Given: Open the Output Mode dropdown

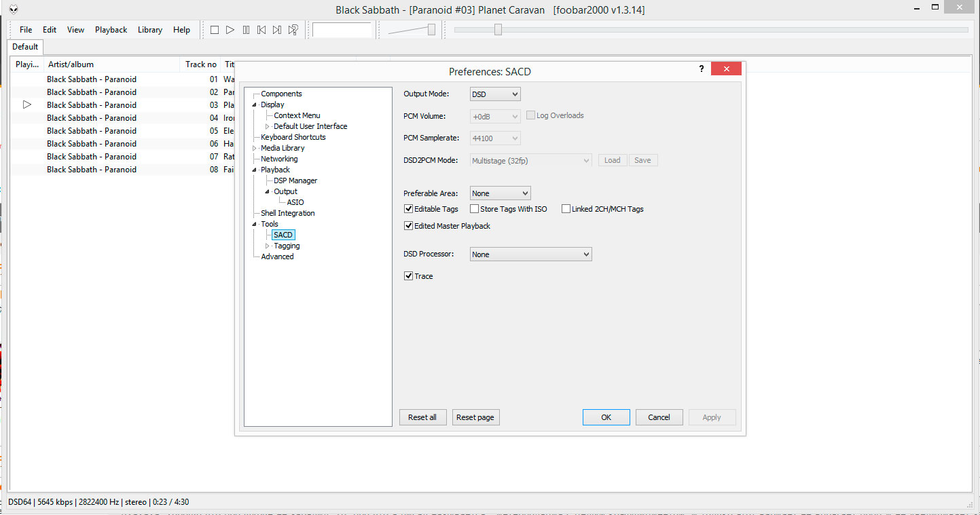Looking at the screenshot, I should [x=495, y=94].
